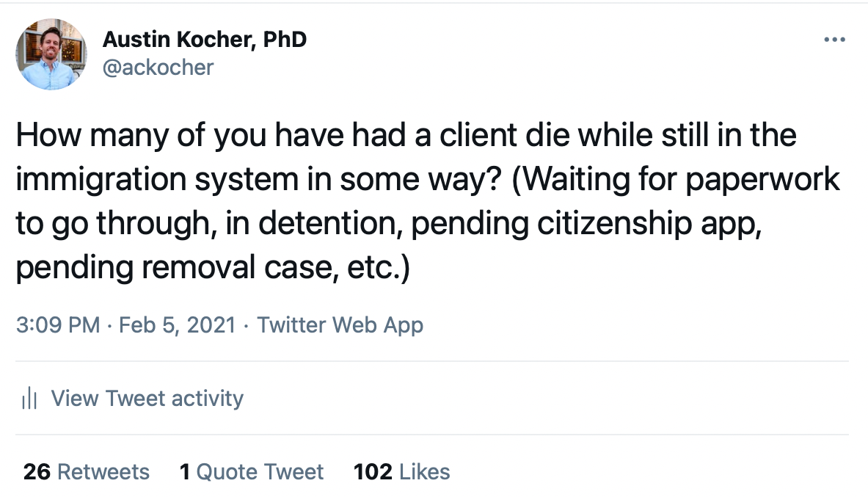Click the tweet line 'pending removal case, etc.)'
The height and width of the screenshot is (497, 868).
pos(213,267)
